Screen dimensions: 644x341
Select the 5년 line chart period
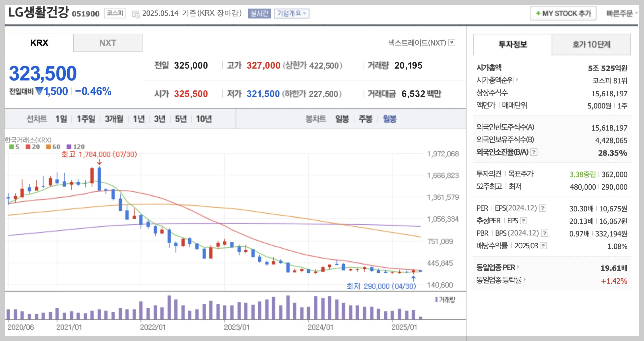pyautogui.click(x=181, y=119)
